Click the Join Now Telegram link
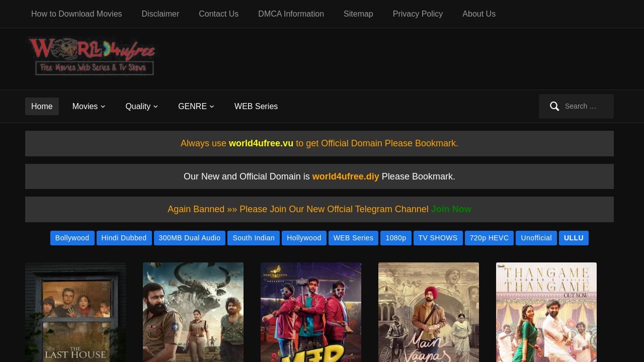The width and height of the screenshot is (644, 362). tap(451, 209)
